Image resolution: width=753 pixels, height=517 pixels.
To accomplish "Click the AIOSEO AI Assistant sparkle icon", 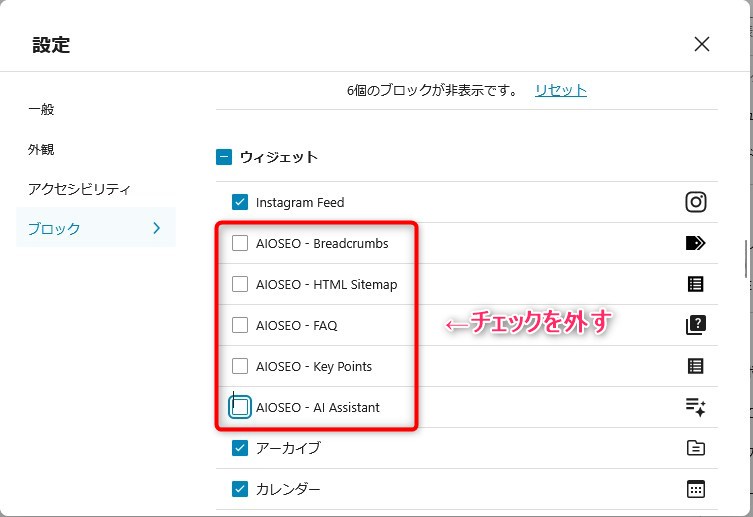I will pos(695,407).
